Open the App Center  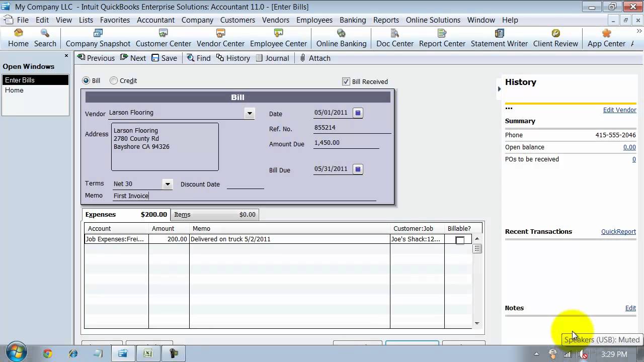click(x=606, y=39)
